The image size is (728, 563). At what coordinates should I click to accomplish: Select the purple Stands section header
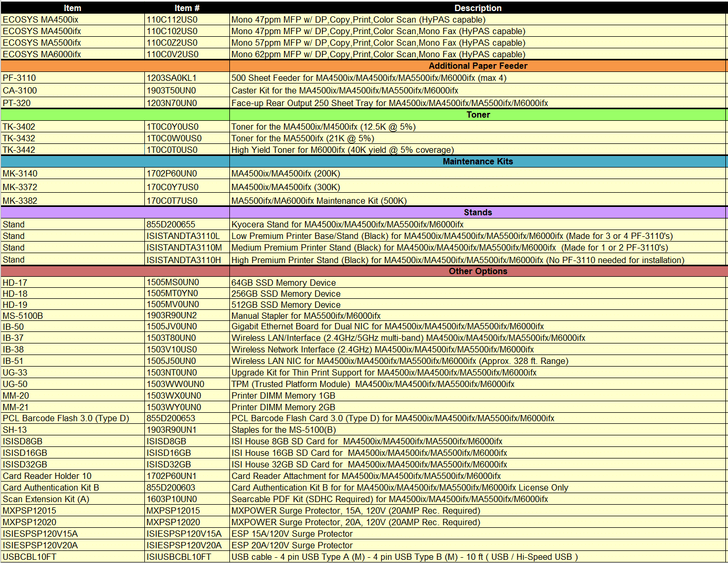pos(478,212)
